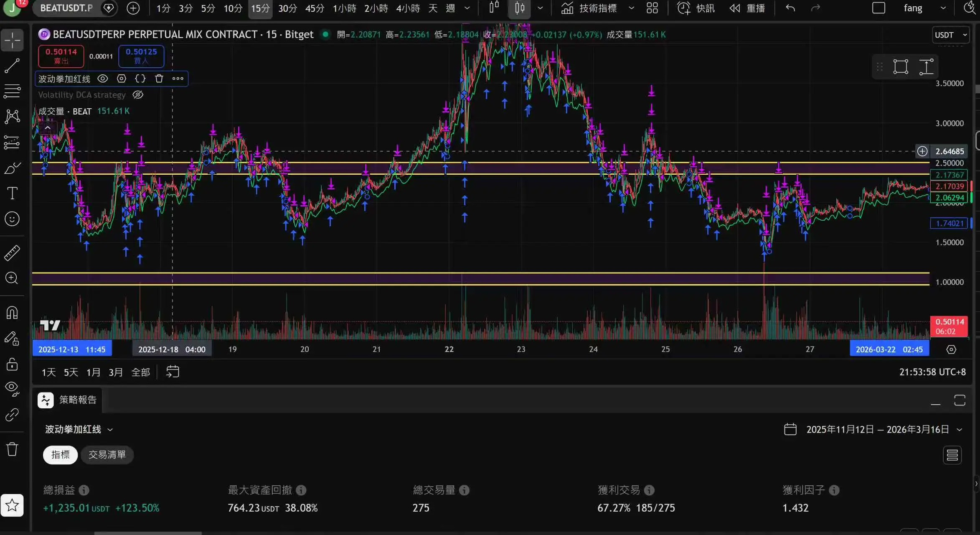Hide the 波动拳加红线 indicator with eye icon
The image size is (980, 535).
(103, 79)
